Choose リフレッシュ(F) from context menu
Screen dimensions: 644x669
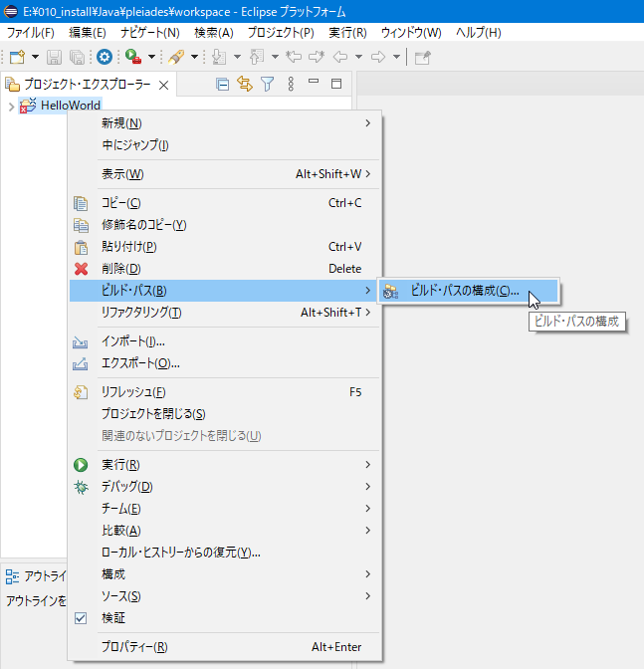[x=225, y=392]
